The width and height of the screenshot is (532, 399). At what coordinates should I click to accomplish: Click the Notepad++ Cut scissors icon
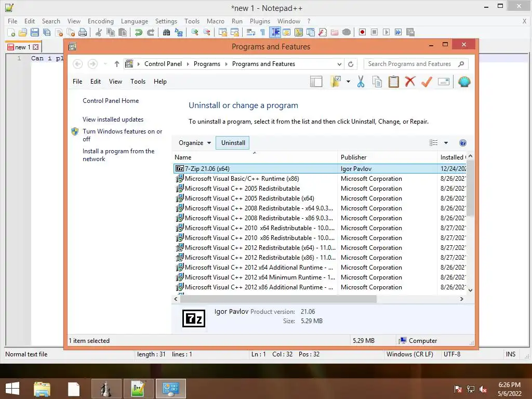99,32
